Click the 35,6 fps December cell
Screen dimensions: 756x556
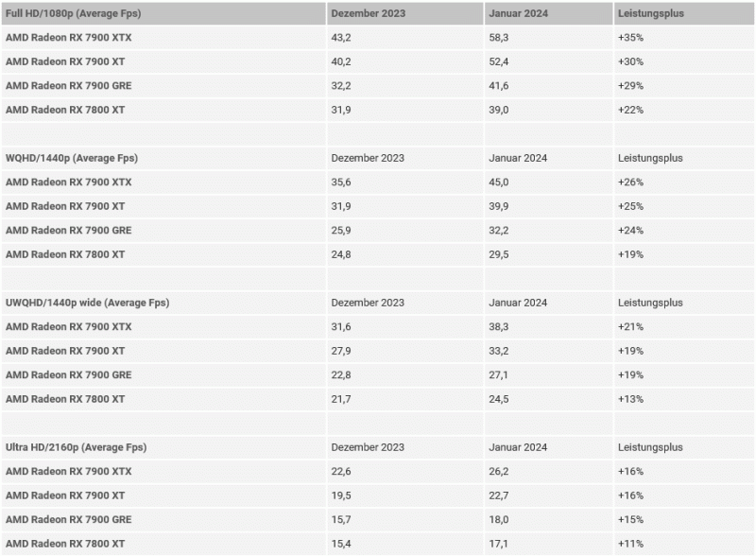(340, 182)
